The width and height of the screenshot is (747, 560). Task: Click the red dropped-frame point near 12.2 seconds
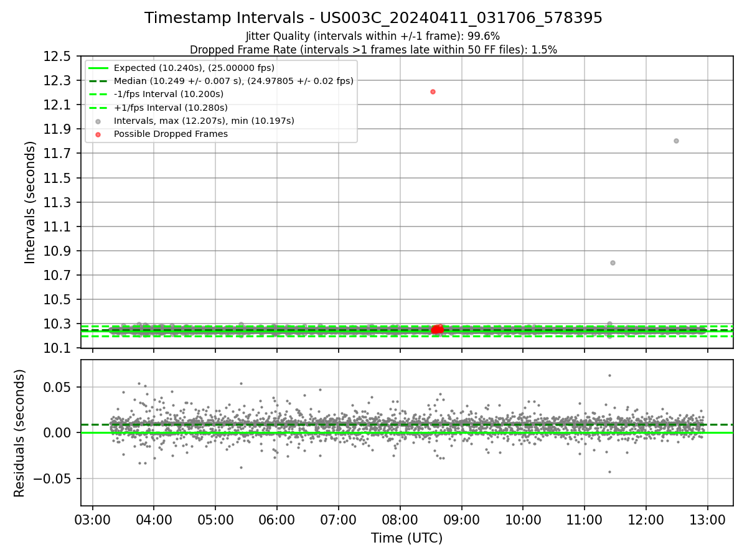coord(433,91)
